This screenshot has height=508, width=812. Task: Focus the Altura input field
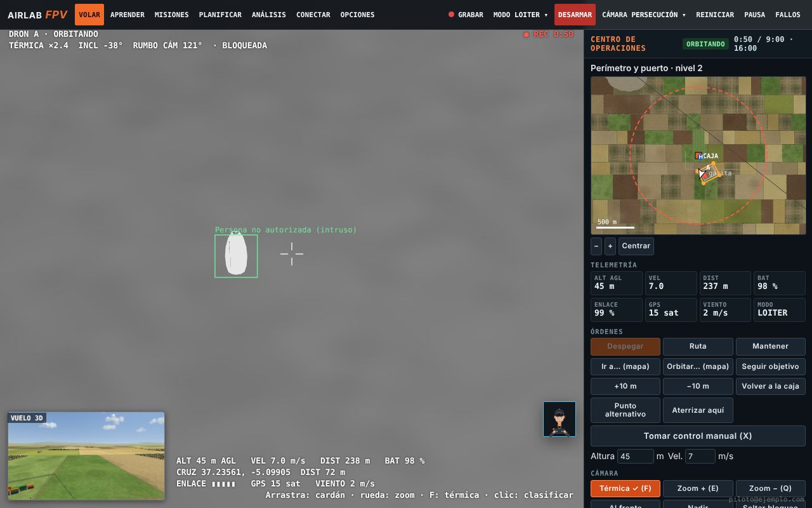pos(636,457)
